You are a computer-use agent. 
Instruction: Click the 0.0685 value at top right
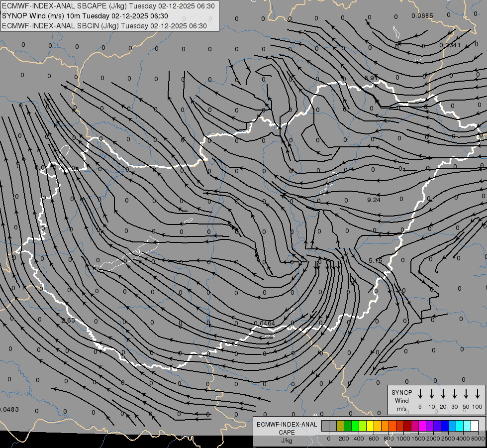coord(422,16)
